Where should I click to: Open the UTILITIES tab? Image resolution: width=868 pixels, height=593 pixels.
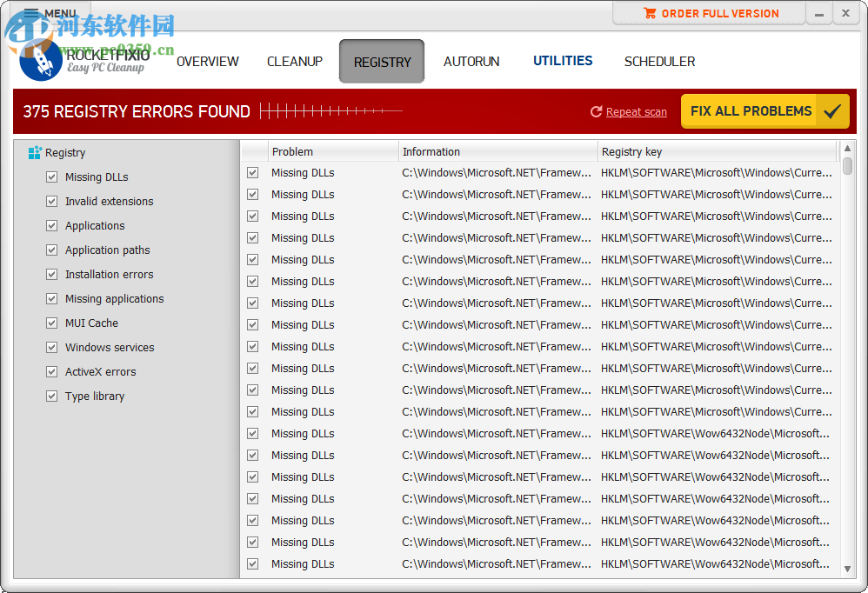click(x=563, y=61)
